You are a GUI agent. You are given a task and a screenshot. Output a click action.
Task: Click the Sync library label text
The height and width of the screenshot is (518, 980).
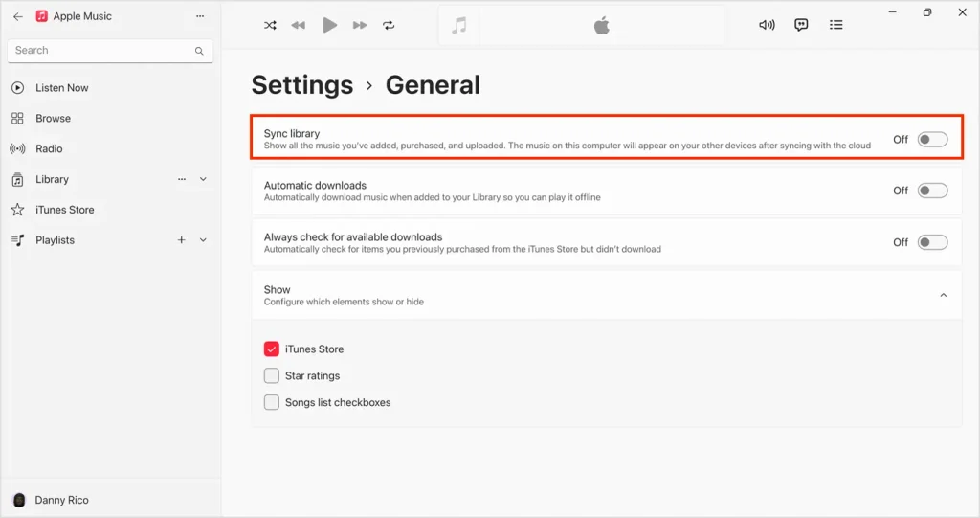291,133
